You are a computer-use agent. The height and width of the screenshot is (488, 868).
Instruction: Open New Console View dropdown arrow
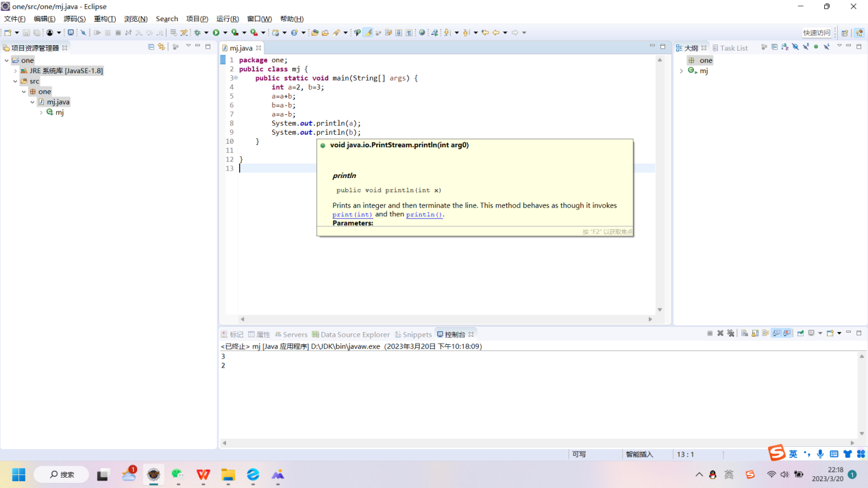click(839, 333)
